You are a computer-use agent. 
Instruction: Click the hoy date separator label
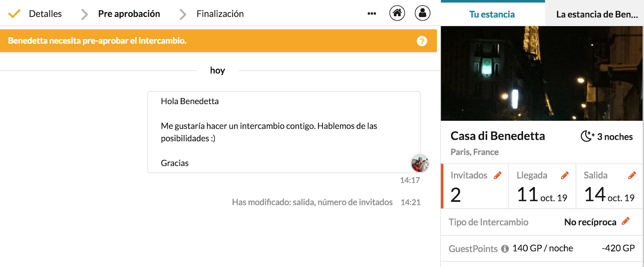[x=217, y=70]
